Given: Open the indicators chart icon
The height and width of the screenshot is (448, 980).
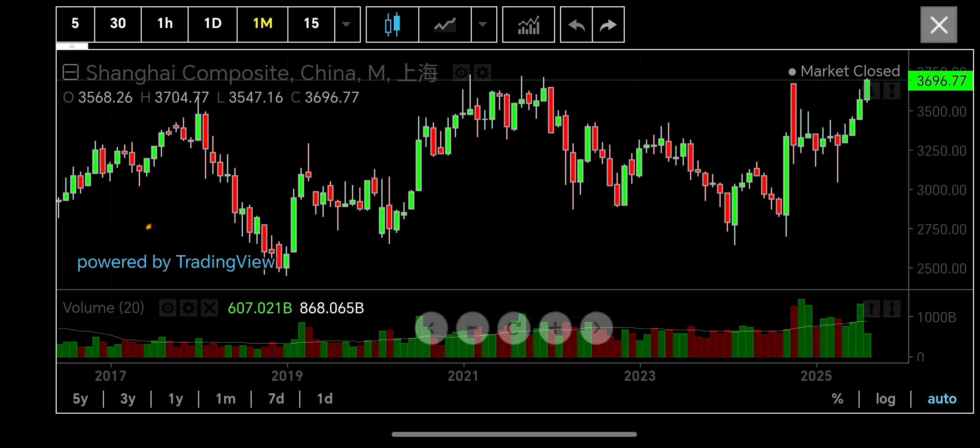Looking at the screenshot, I should 528,24.
